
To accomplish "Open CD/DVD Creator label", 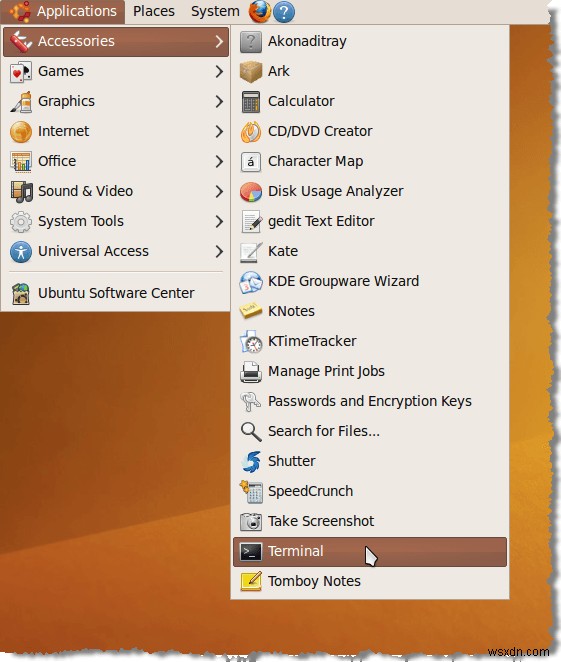I will coord(320,131).
